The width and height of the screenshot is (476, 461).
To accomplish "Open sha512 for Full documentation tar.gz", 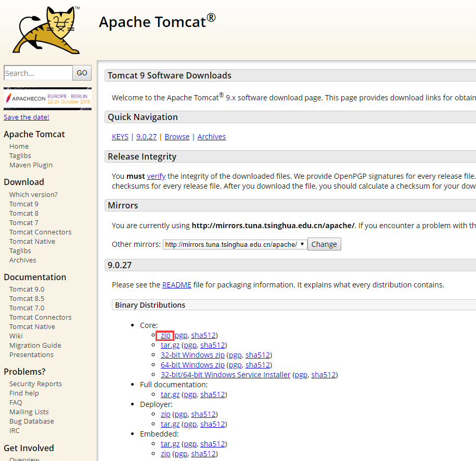I will [x=213, y=394].
